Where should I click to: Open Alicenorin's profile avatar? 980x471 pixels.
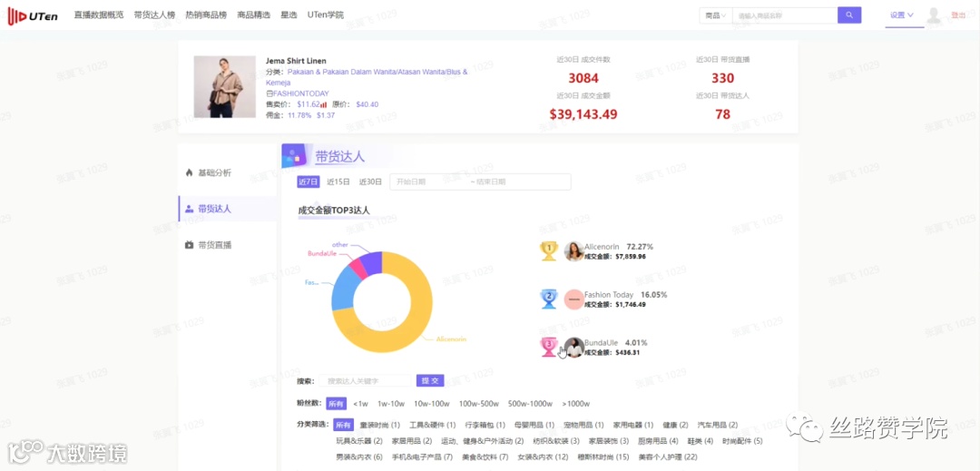tap(573, 251)
